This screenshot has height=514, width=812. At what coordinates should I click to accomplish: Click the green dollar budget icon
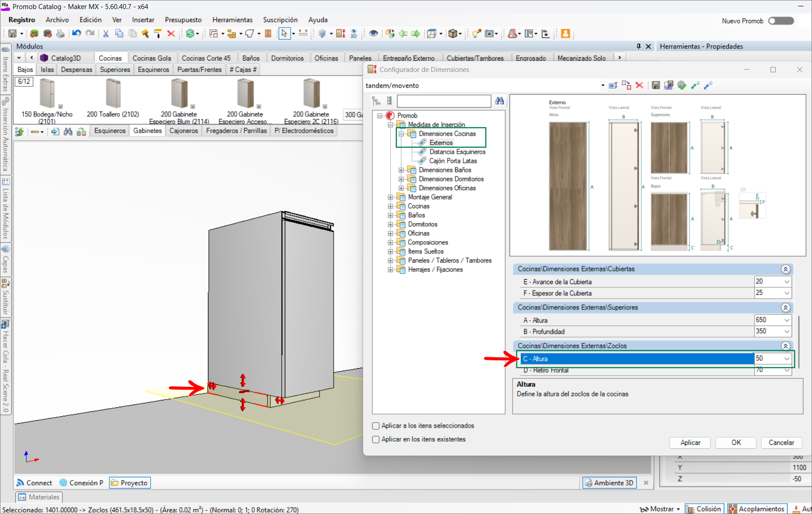[x=190, y=33]
